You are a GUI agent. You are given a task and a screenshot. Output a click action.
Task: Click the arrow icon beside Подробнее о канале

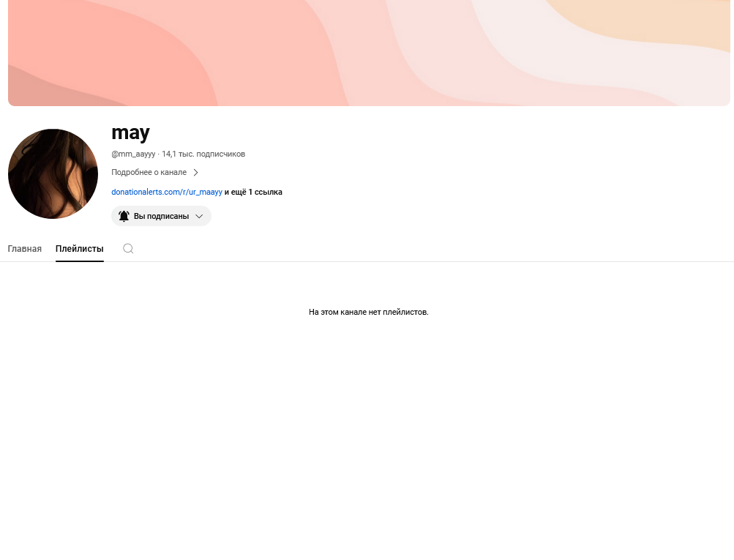point(195,172)
